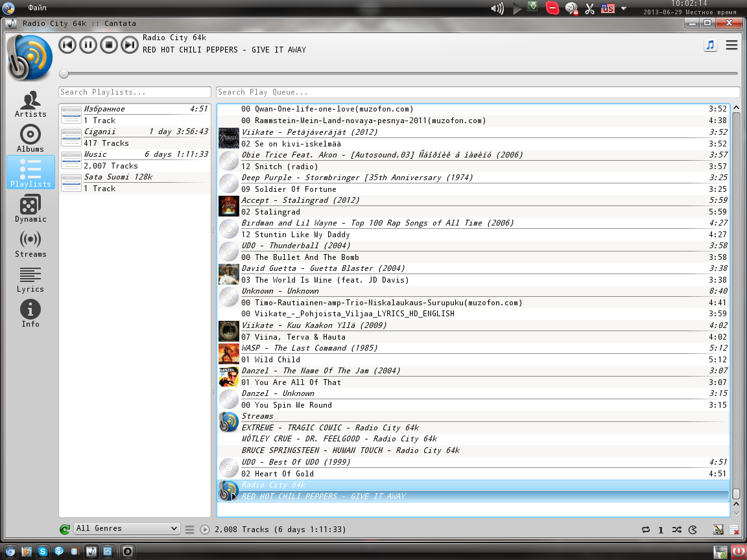Open the hamburger main menu

tap(731, 45)
